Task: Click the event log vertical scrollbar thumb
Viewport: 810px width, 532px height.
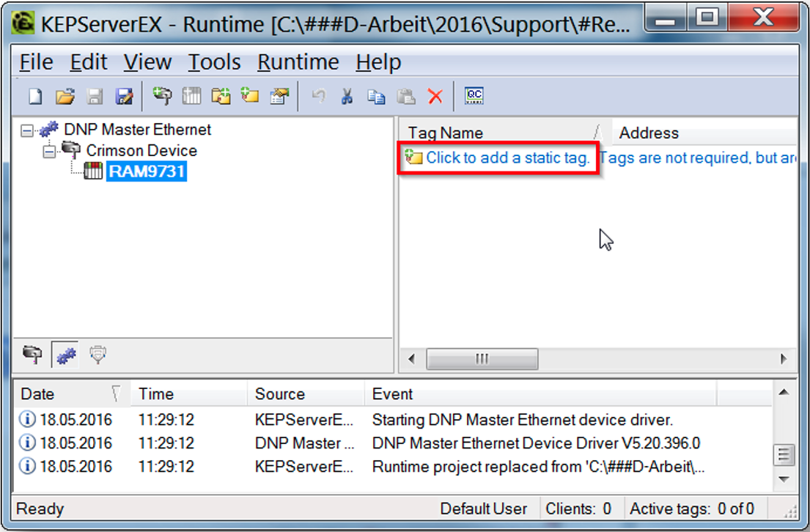Action: click(784, 455)
